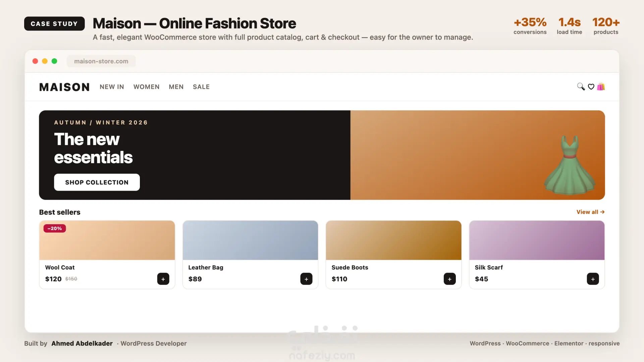
Task: Click the red close window dot
Action: click(x=35, y=61)
